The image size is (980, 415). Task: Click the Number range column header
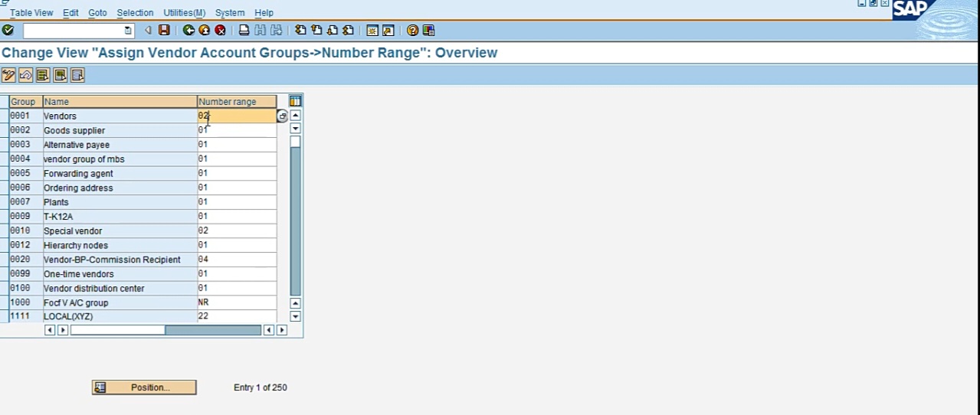(237, 101)
